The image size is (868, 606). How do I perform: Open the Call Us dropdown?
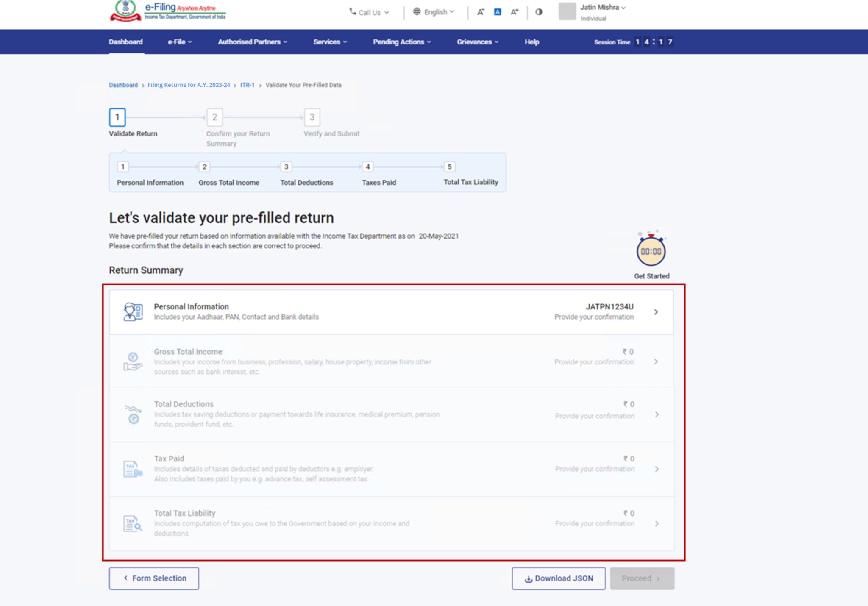[x=369, y=12]
